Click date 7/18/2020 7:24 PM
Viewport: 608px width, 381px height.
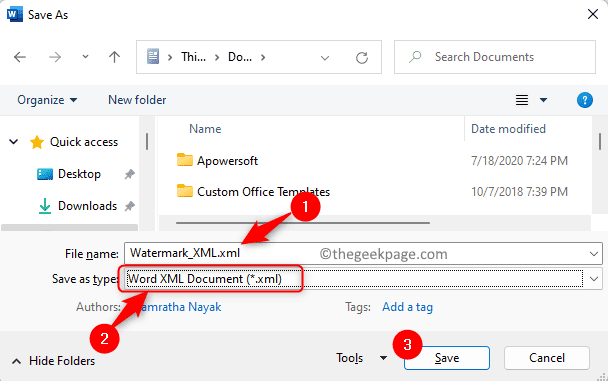tap(519, 160)
